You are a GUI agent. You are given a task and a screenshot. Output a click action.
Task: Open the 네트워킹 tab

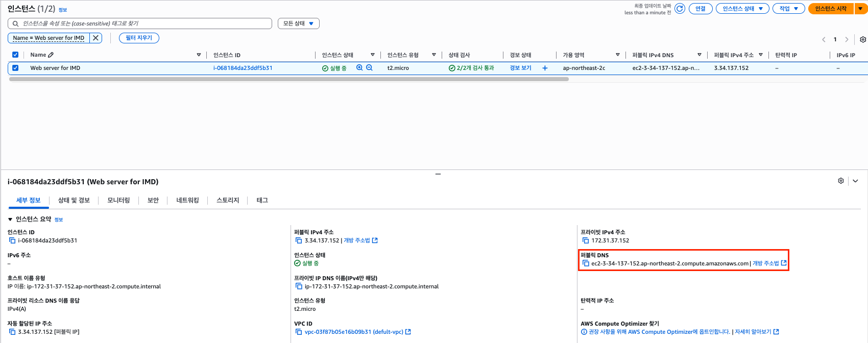(187, 201)
